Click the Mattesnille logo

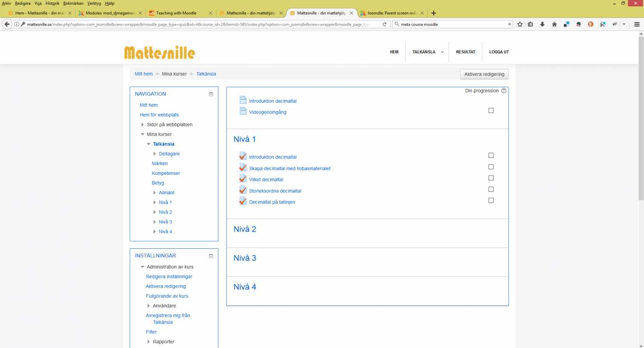(160, 52)
